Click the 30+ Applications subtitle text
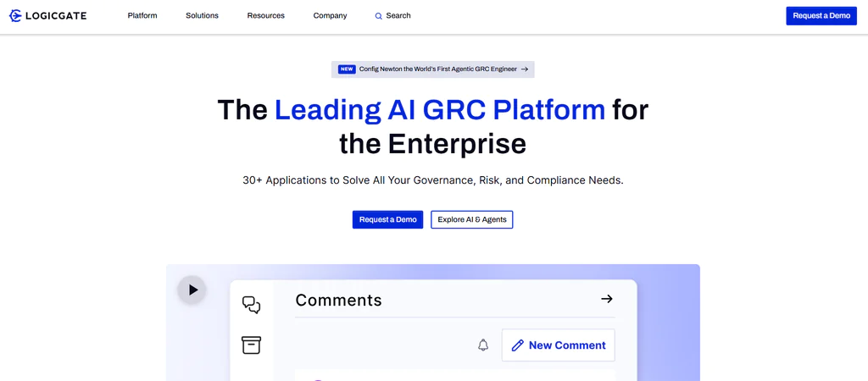The image size is (868, 381). click(433, 180)
